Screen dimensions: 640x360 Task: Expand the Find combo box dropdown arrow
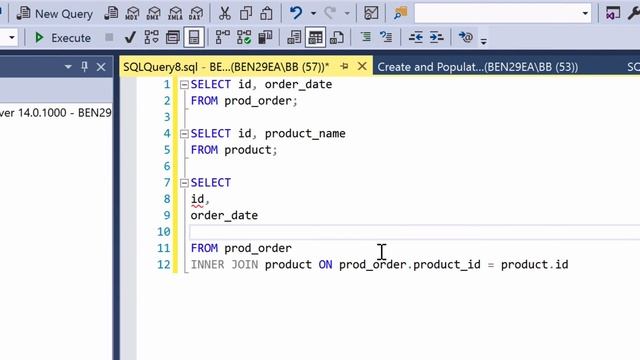585,13
